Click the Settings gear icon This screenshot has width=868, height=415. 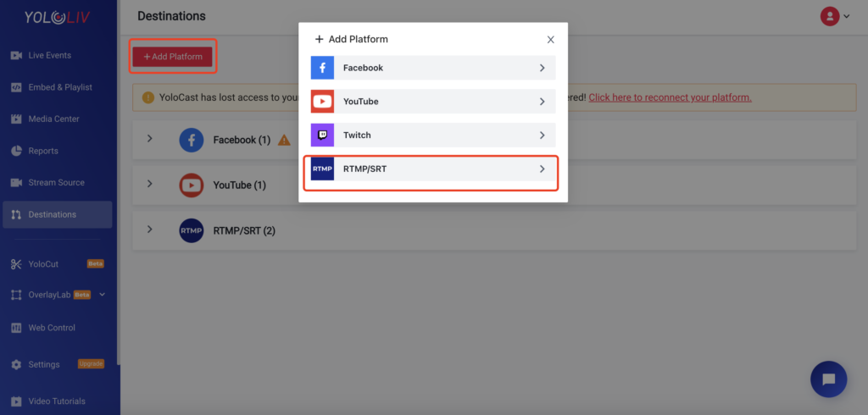tap(16, 364)
